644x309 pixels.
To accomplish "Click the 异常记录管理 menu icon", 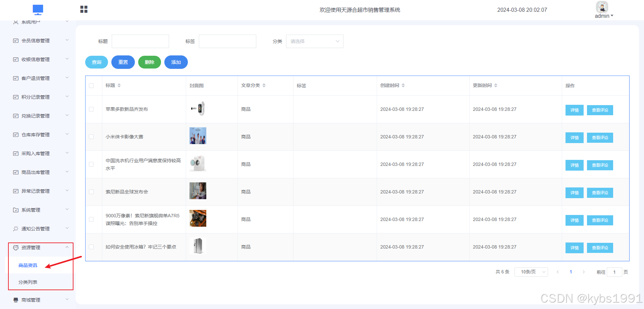I will click(x=16, y=191).
